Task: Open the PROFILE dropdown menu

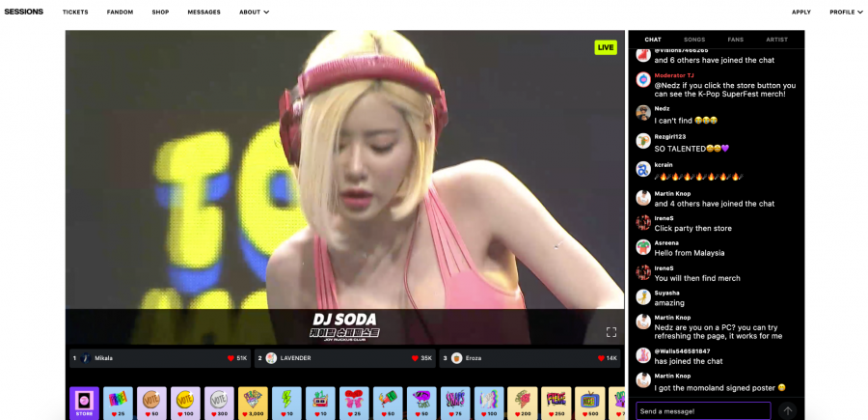Action: click(845, 13)
